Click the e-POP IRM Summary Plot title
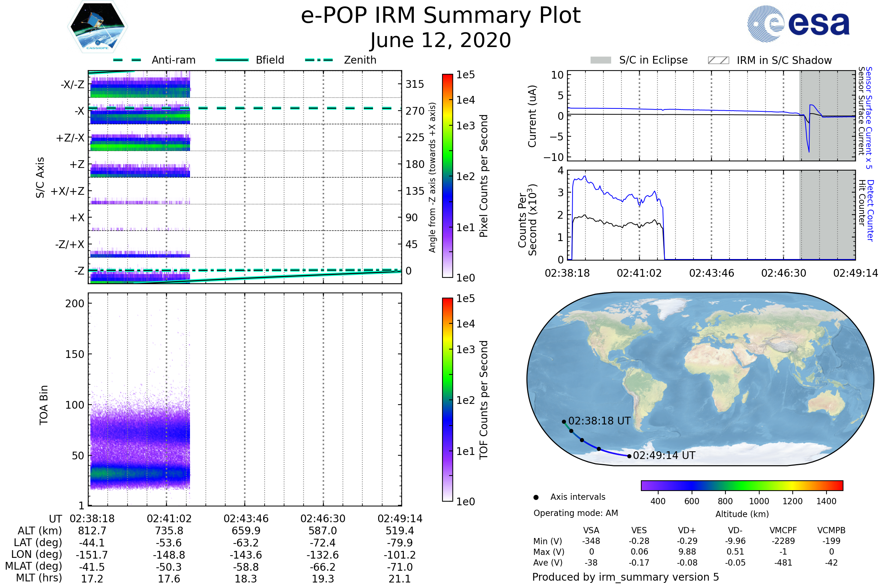The image size is (882, 588). pos(441,16)
